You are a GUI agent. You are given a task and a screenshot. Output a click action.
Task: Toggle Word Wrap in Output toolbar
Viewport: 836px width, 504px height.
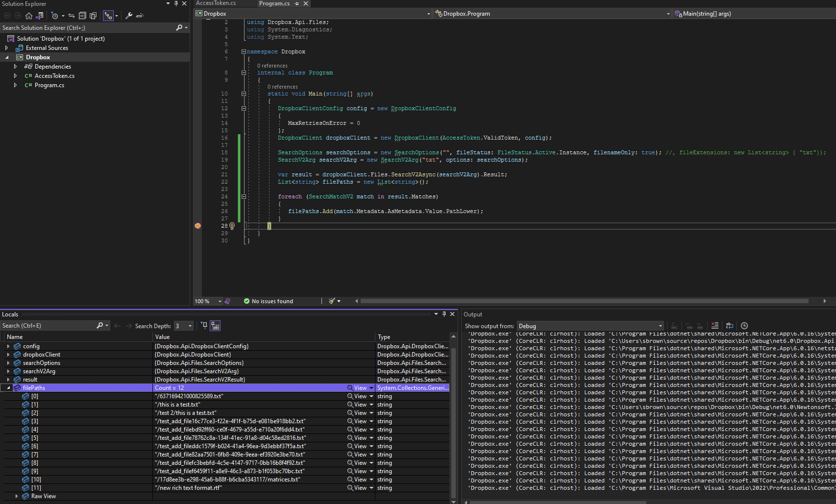(x=730, y=326)
